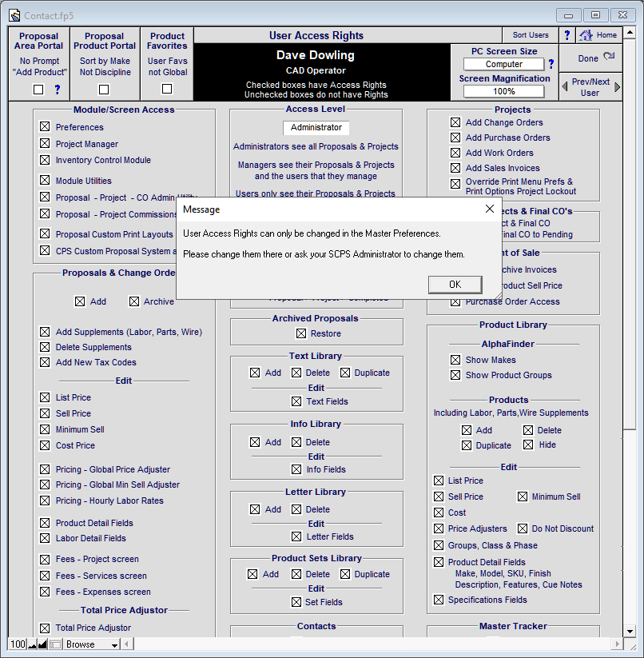Open help question mark beside Sort Users
Viewport: 644px width, 658px height.
click(x=567, y=35)
